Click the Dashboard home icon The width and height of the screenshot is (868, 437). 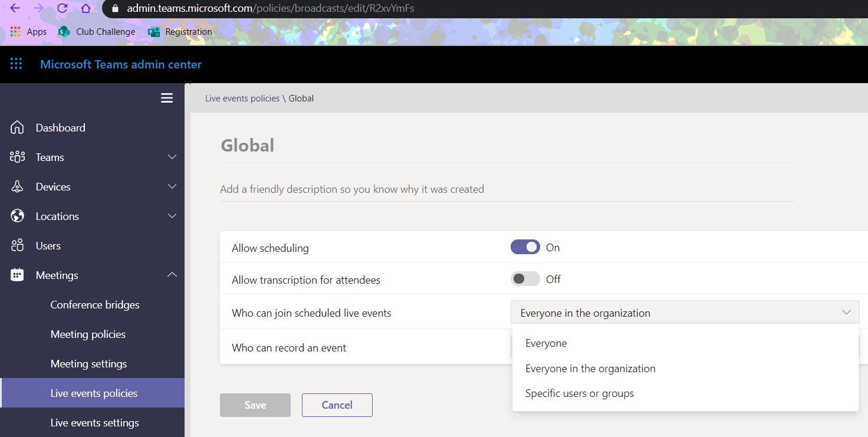pos(17,127)
